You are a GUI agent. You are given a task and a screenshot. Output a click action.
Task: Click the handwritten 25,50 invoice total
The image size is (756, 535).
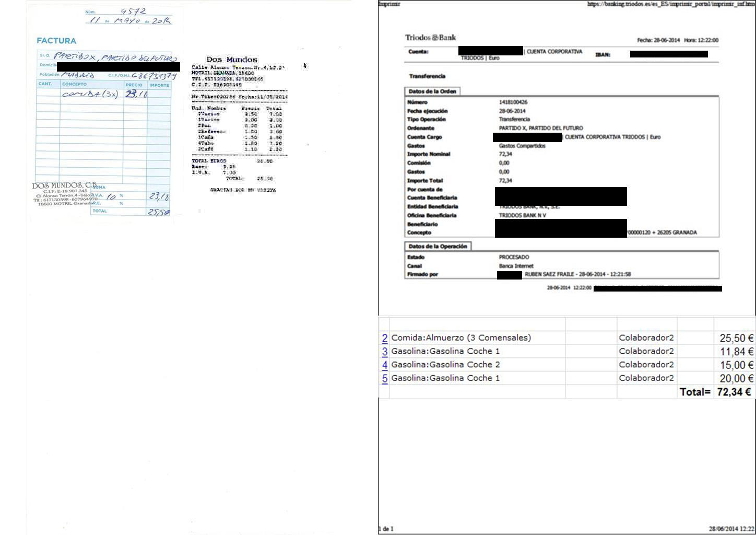click(159, 212)
